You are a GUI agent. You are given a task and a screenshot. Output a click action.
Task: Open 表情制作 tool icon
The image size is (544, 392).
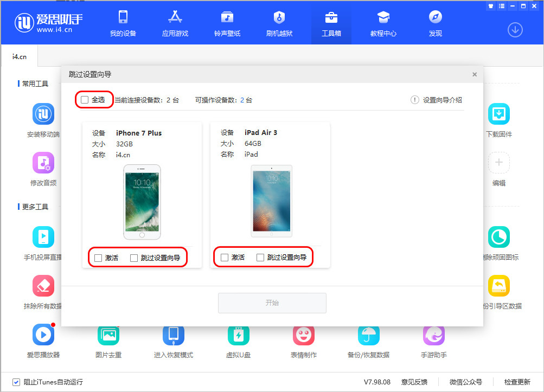tap(304, 336)
